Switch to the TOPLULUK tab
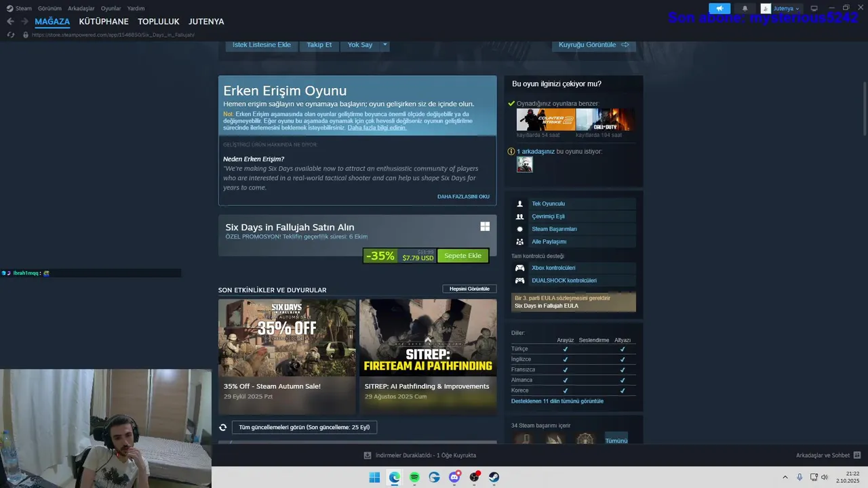The width and height of the screenshot is (868, 488). pos(159,22)
